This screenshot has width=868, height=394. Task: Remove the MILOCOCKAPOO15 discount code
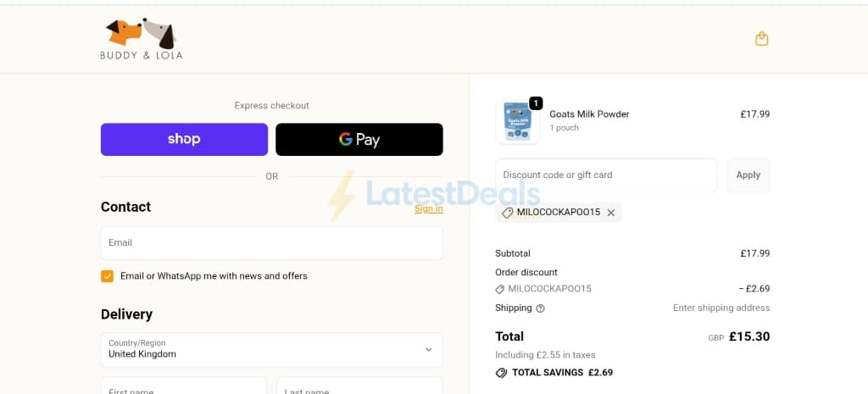610,213
